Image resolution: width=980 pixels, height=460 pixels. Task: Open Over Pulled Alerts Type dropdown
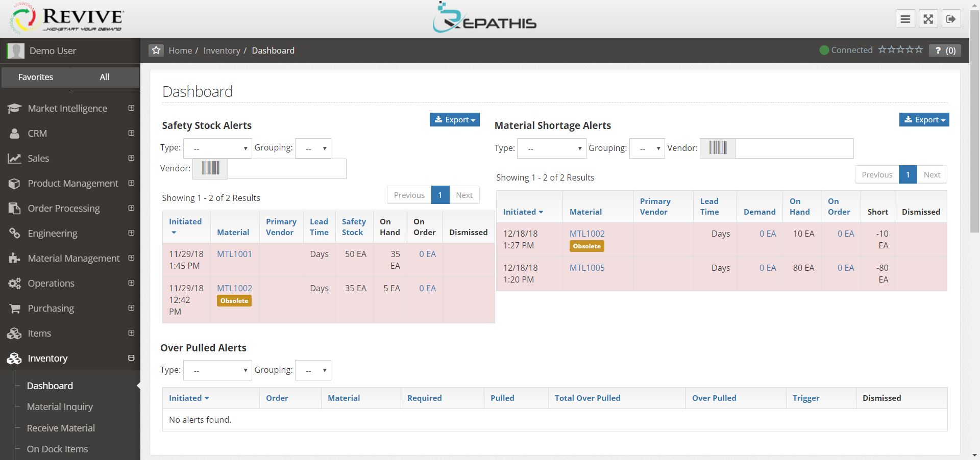(x=217, y=370)
